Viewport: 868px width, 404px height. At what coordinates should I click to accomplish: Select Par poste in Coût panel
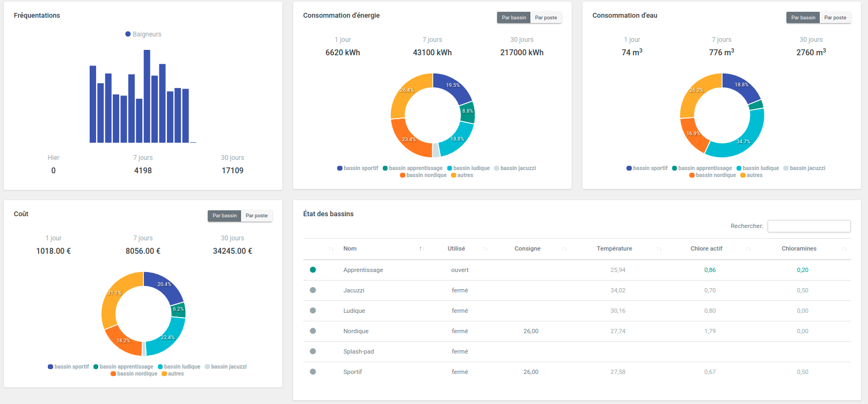pyautogui.click(x=257, y=216)
